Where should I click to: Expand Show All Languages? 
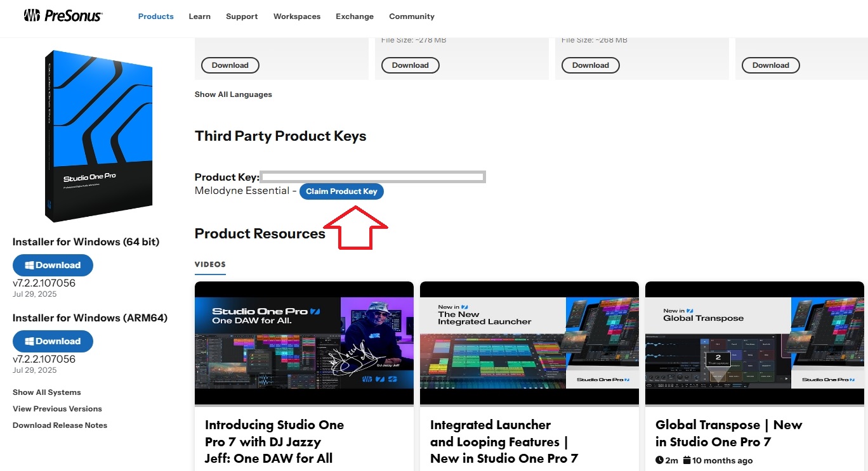pyautogui.click(x=233, y=94)
